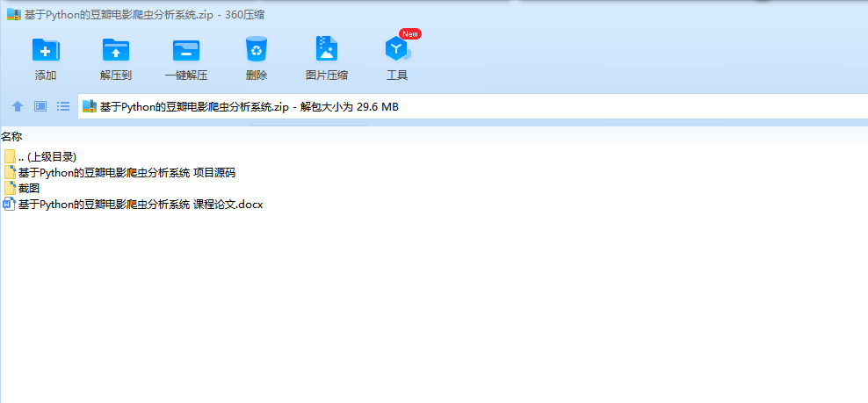Viewport: 868px width, 403px height.
Task: Click the 一键解压 one-click extract icon
Action: 186,50
